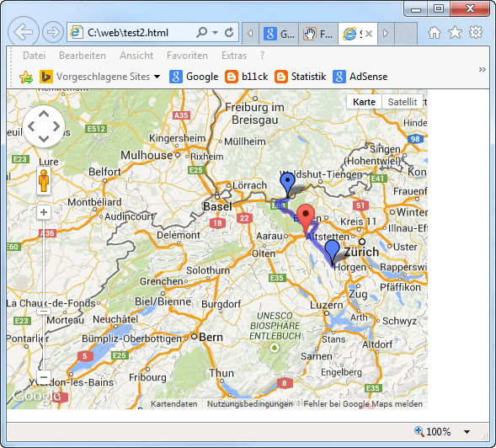Image resolution: width=496 pixels, height=448 pixels.
Task: Click the Google logo on the map
Action: tap(36, 396)
